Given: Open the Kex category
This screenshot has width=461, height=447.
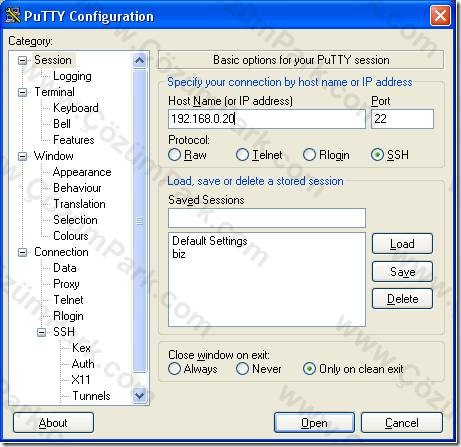Looking at the screenshot, I should coord(81,348).
